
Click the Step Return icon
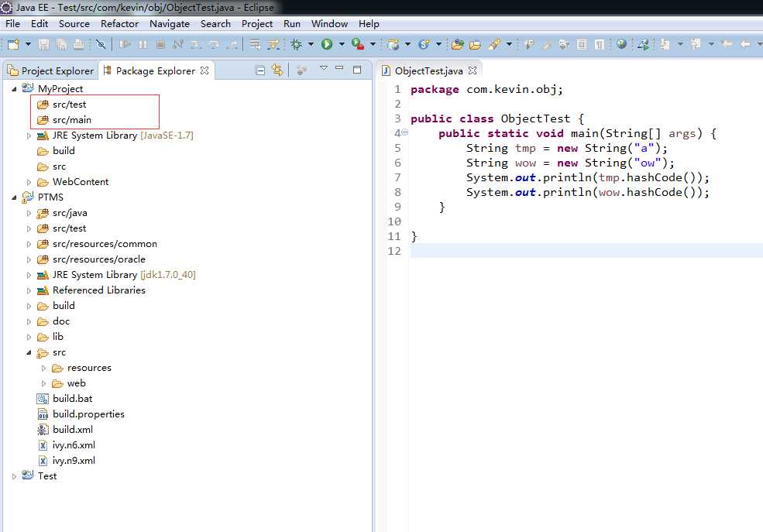[233, 45]
